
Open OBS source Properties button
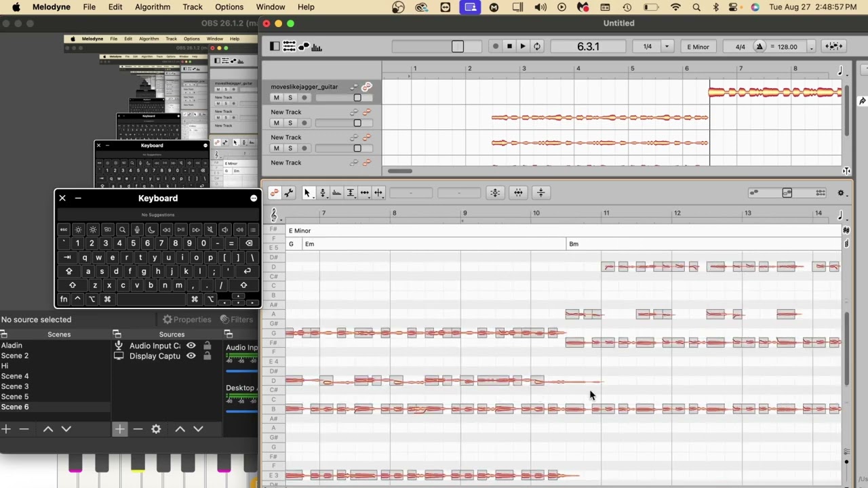pos(187,319)
